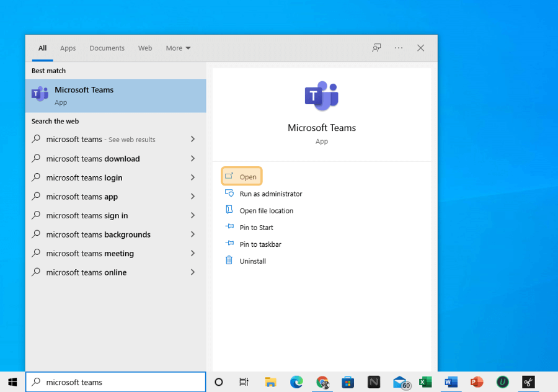Expand the More dropdown filter
The image size is (558, 392).
click(x=178, y=48)
